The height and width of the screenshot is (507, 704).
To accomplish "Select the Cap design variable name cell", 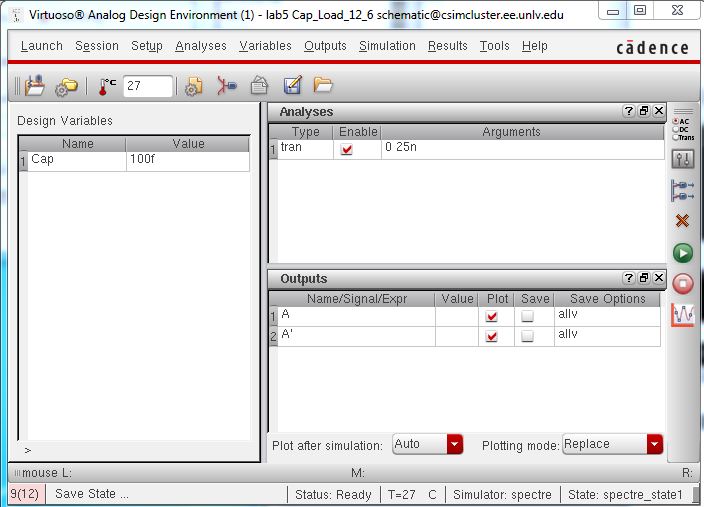I will (x=77, y=161).
